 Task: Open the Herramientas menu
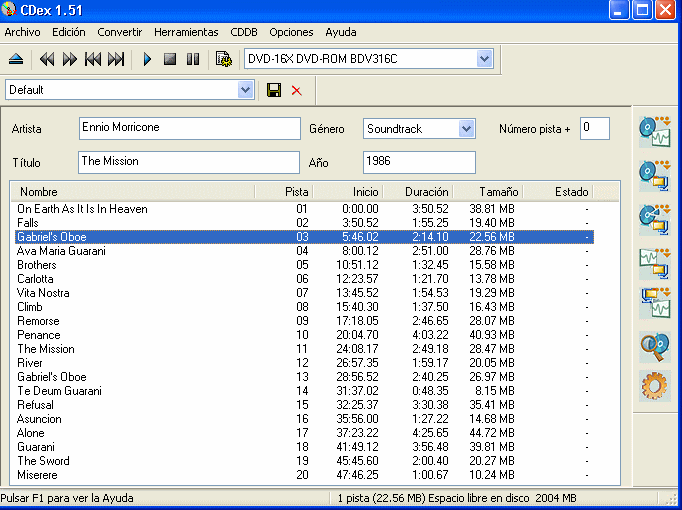click(x=186, y=32)
